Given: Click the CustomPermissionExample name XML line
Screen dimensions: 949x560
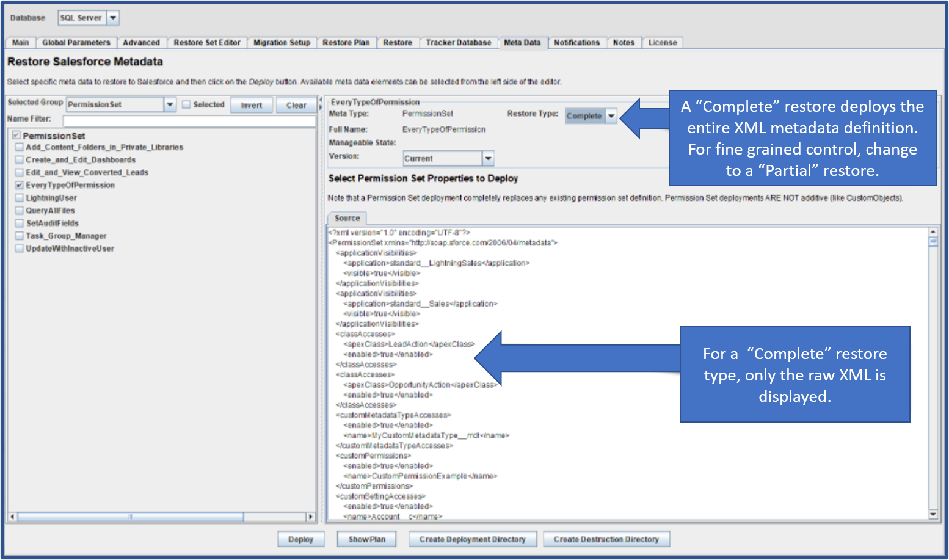Looking at the screenshot, I should click(x=420, y=476).
